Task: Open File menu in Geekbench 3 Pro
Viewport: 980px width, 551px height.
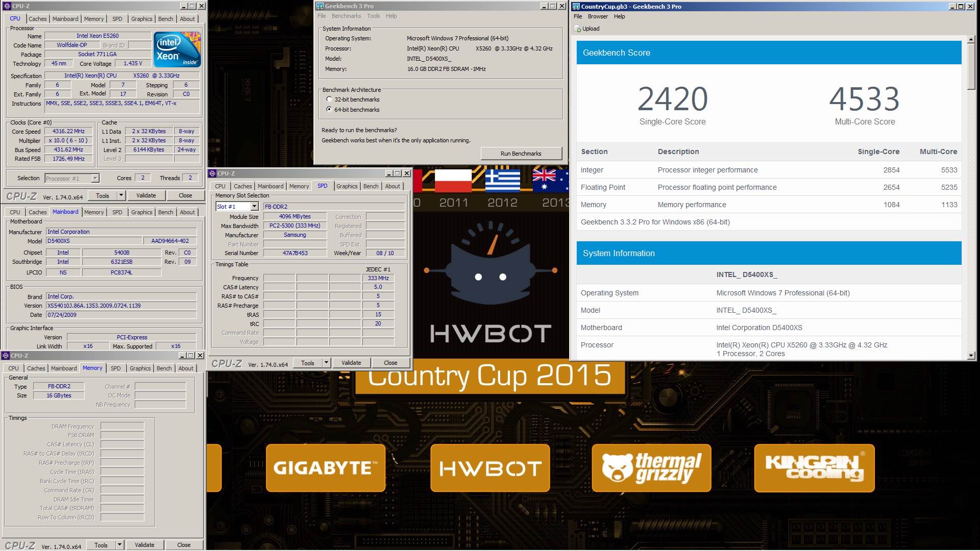Action: pyautogui.click(x=322, y=16)
